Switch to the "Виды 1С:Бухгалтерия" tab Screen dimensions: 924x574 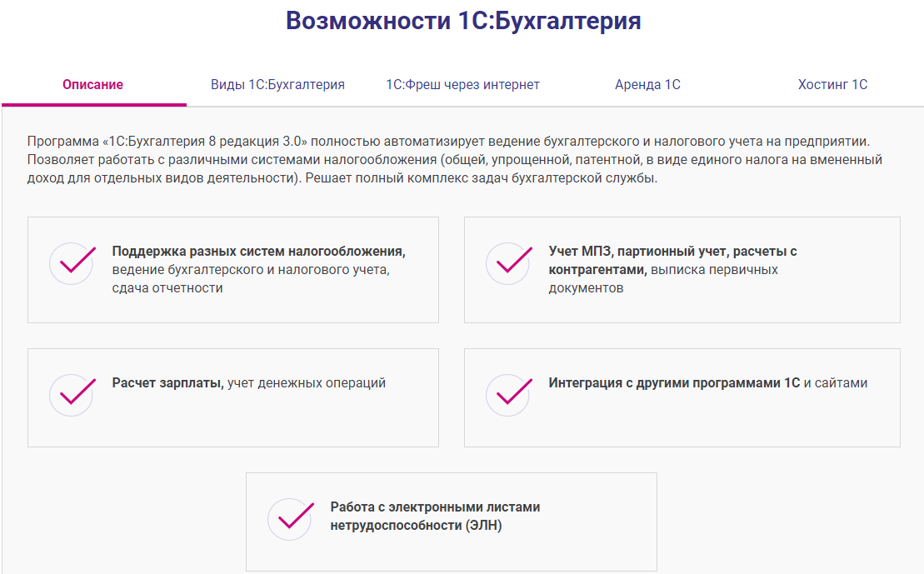277,84
